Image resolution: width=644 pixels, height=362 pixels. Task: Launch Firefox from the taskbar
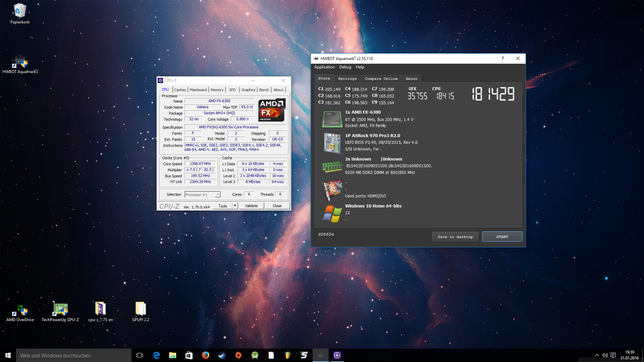click(205, 355)
